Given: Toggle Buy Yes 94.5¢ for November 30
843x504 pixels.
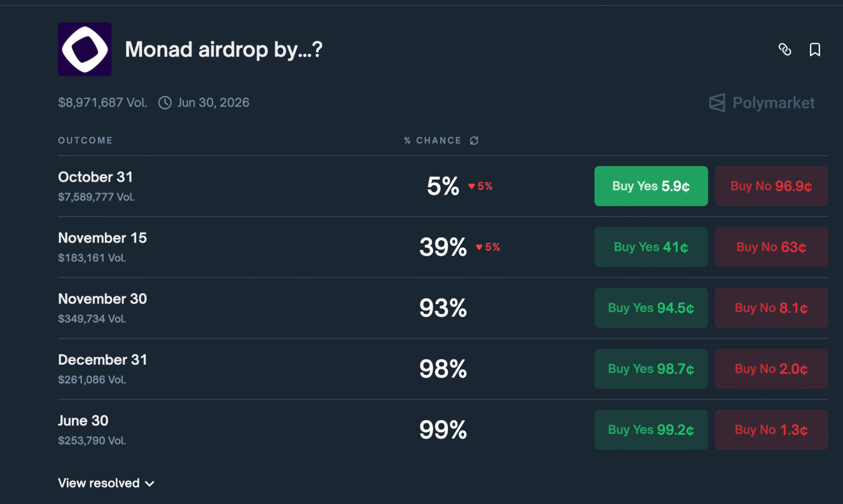Looking at the screenshot, I should (x=651, y=308).
